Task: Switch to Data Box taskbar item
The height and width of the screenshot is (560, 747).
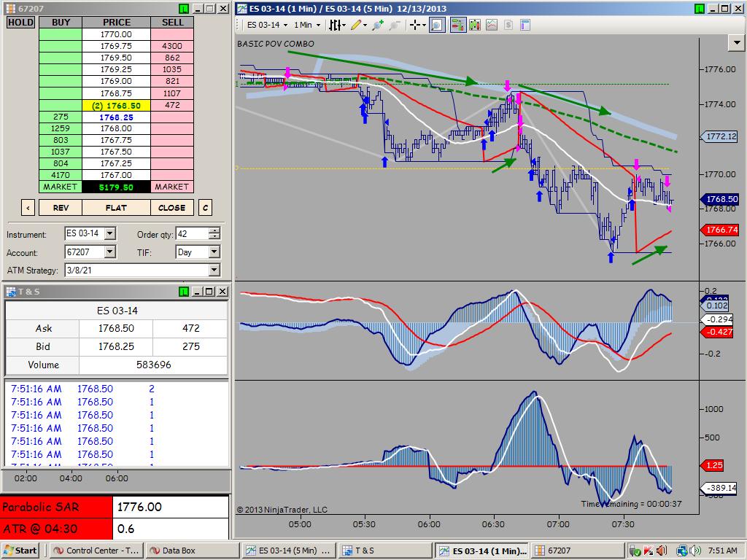Action: [x=192, y=551]
